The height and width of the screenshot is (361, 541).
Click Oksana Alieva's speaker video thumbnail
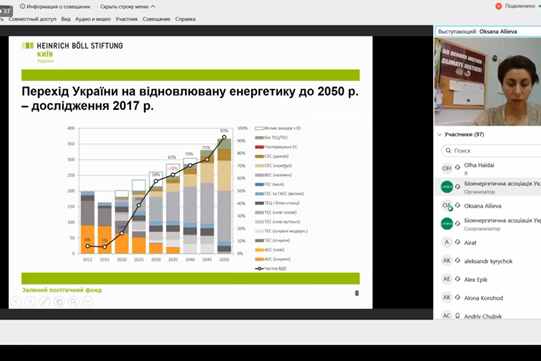[488, 81]
